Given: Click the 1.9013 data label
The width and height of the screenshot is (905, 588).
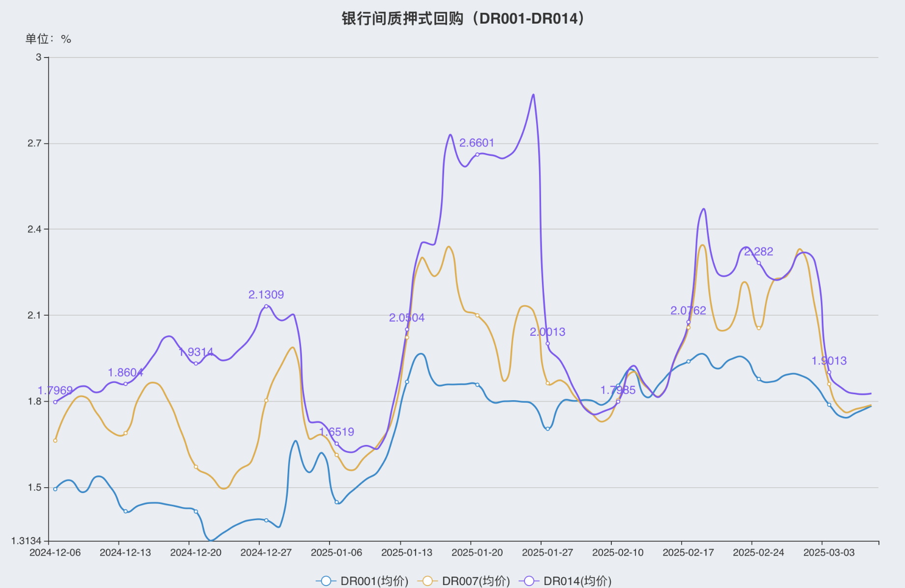Looking at the screenshot, I should pyautogui.click(x=829, y=360).
